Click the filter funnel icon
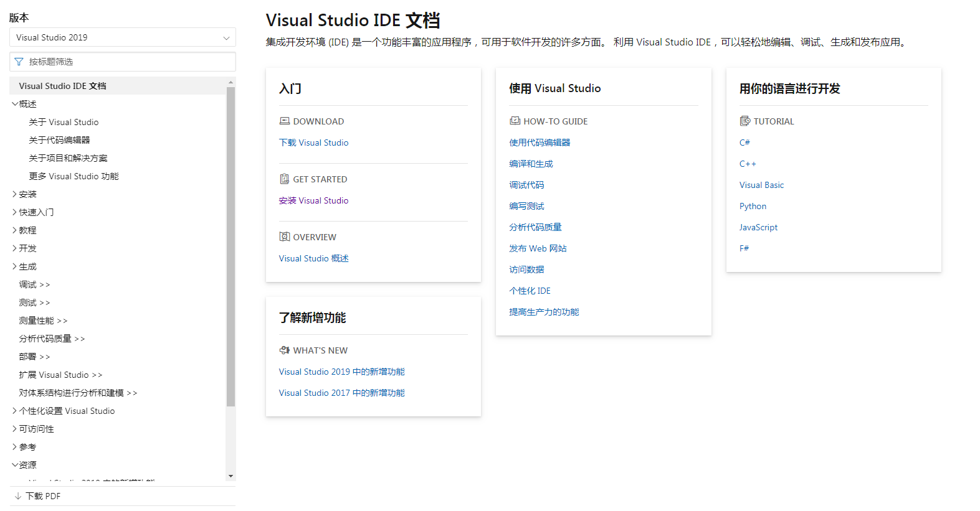 pos(19,62)
